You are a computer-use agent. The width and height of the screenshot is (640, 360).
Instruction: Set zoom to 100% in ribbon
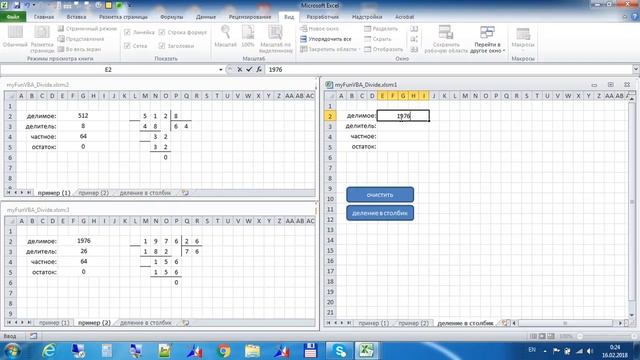coord(248,36)
